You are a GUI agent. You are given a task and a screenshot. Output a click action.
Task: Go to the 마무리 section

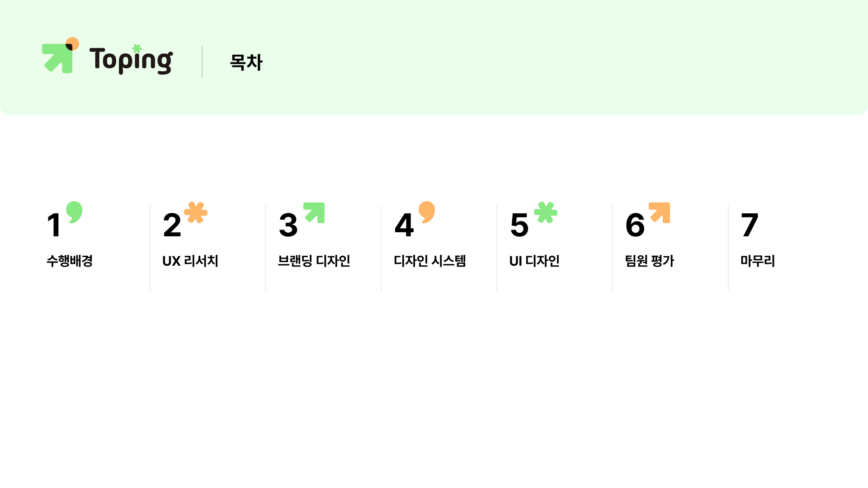coord(758,261)
